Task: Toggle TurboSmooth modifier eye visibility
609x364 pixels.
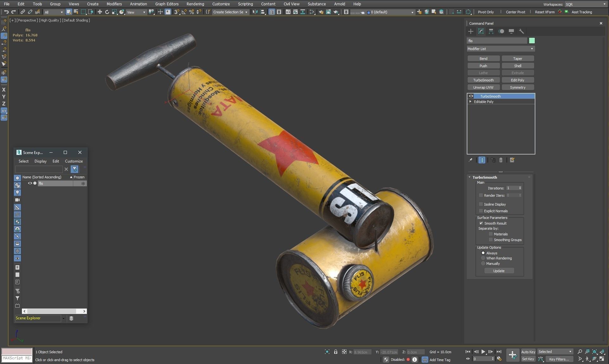Action: [471, 96]
